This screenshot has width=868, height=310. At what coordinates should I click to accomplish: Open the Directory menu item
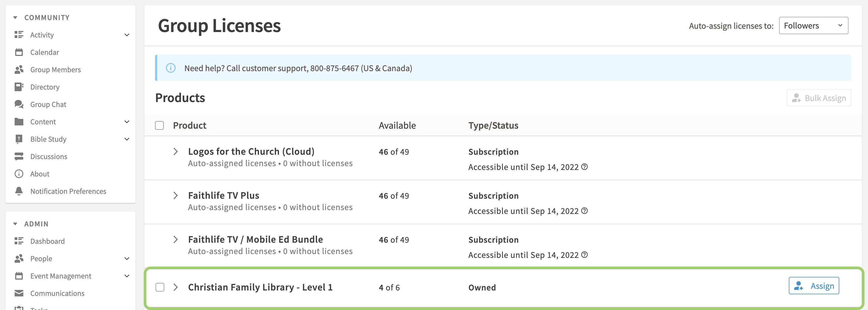45,87
